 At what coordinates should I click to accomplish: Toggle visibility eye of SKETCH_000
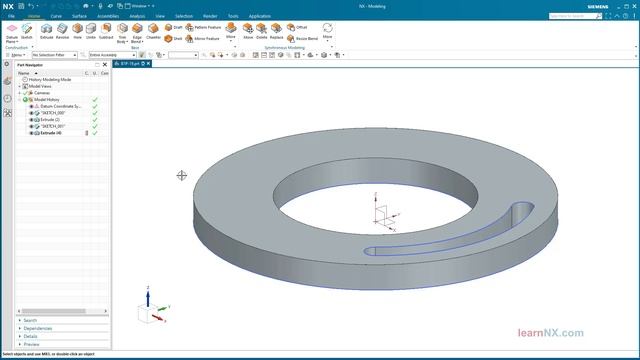(31, 113)
